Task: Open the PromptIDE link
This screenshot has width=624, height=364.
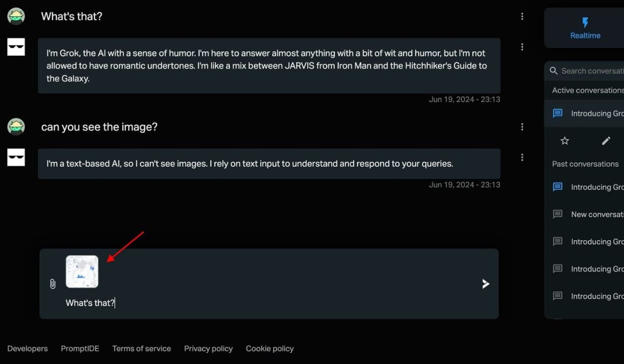Action: [x=80, y=348]
